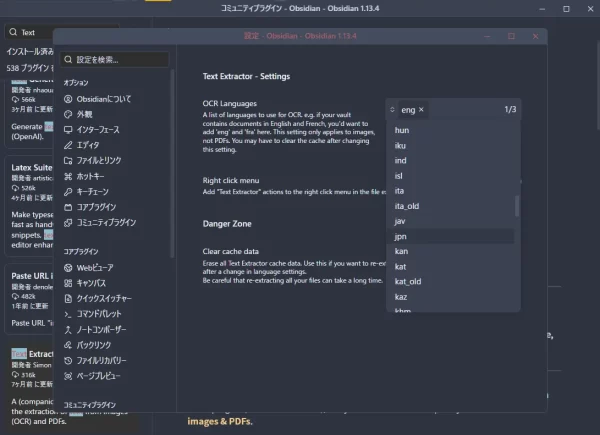
Task: Click the 設定を検索 settings search field
Action: pyautogui.click(x=114, y=59)
